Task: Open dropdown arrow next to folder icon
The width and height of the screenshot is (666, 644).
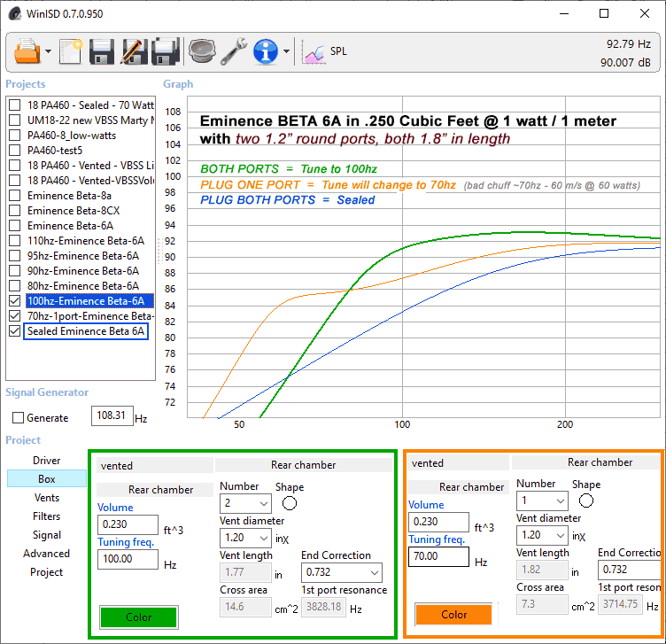Action: [48, 51]
